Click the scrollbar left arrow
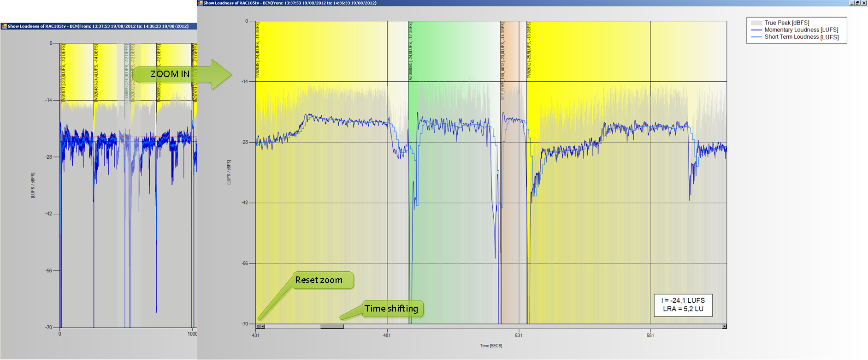 coord(263,326)
